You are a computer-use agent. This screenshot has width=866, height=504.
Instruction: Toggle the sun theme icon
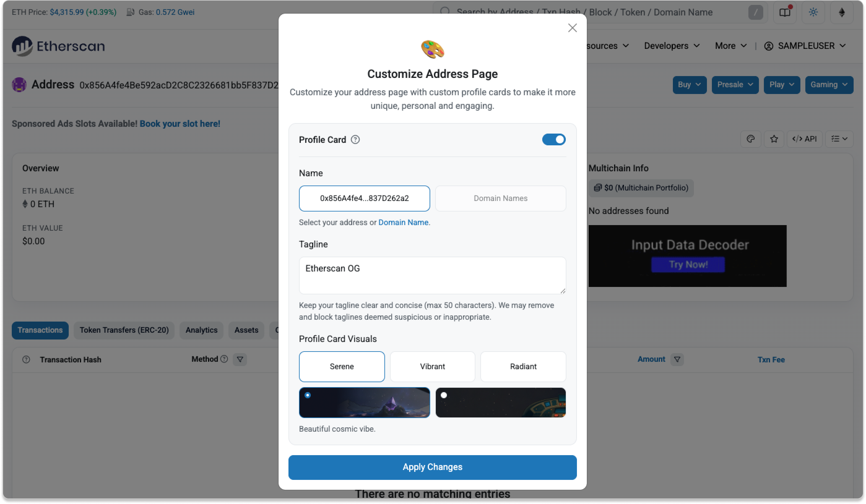click(x=813, y=12)
